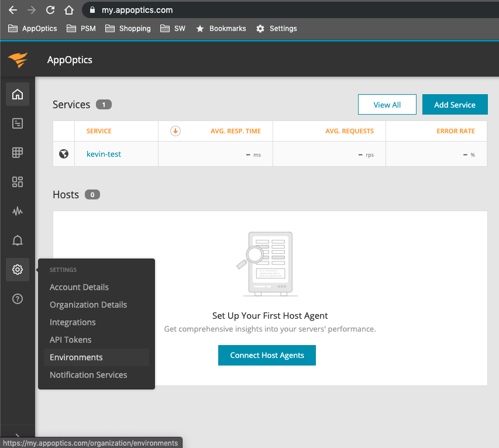Image resolution: width=499 pixels, height=448 pixels.
Task: Click the sort arrow in table header
Action: click(175, 131)
